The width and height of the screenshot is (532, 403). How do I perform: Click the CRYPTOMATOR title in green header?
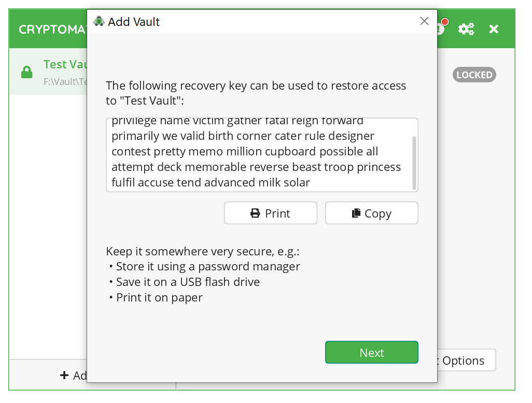click(52, 30)
